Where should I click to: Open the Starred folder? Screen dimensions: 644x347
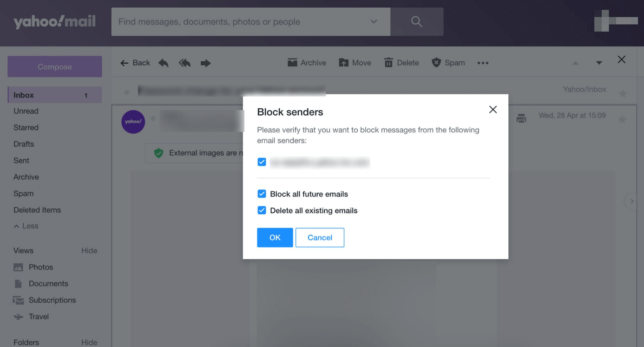point(26,127)
